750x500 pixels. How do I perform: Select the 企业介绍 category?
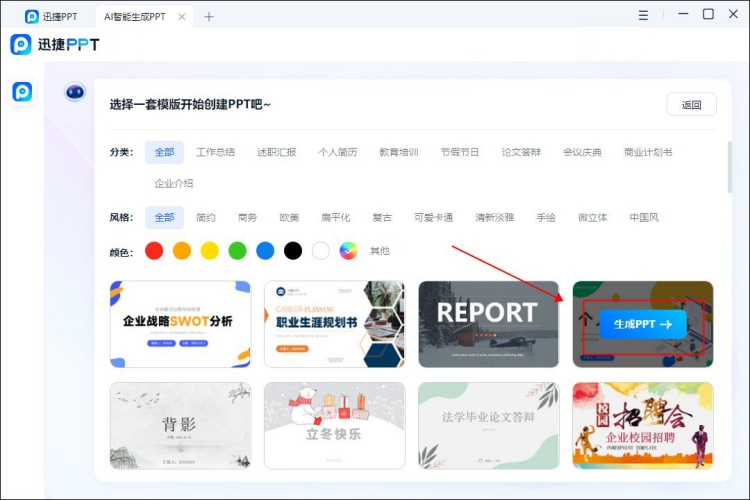point(174,183)
